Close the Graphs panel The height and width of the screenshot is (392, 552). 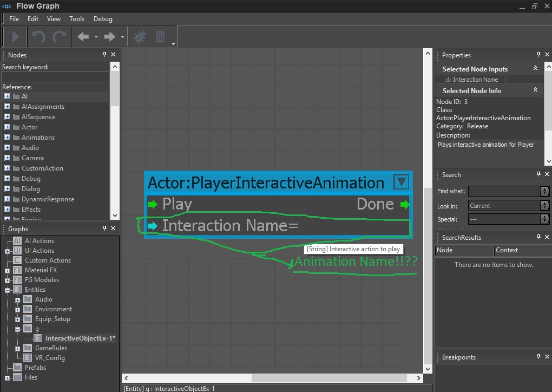[x=113, y=228]
